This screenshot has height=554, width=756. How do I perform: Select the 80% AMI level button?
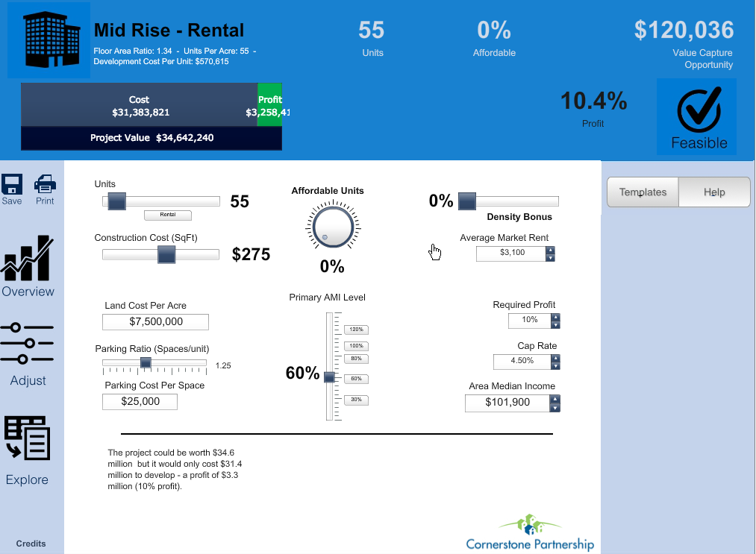pos(356,359)
